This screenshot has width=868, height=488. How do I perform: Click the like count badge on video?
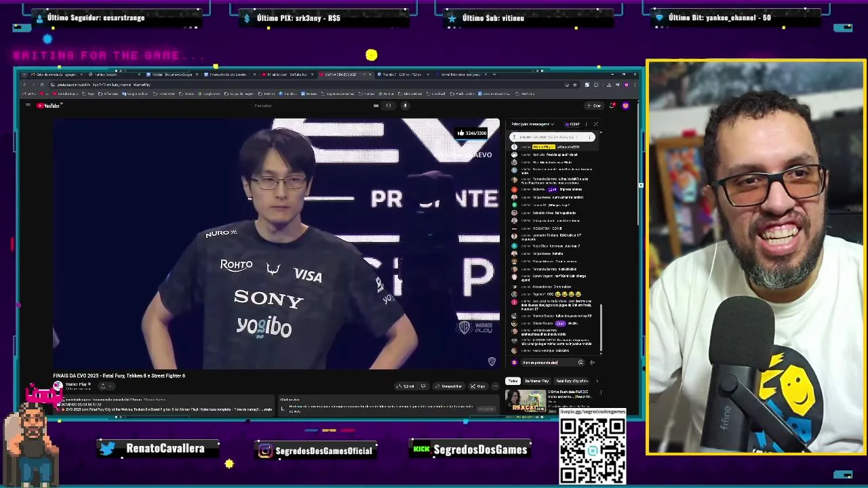point(472,133)
